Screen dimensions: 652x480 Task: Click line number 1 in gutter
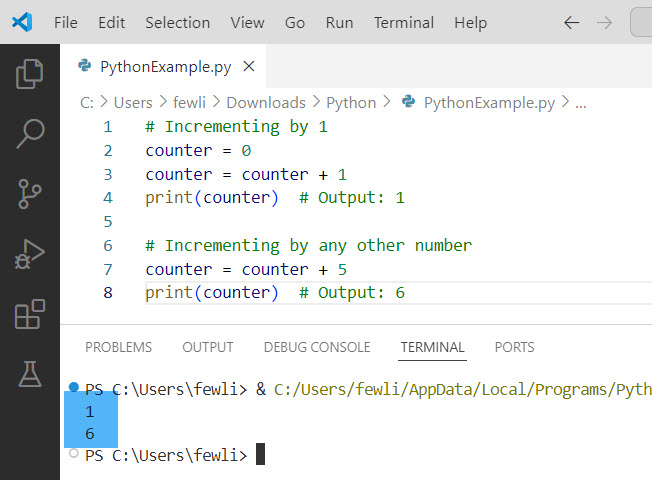click(108, 126)
